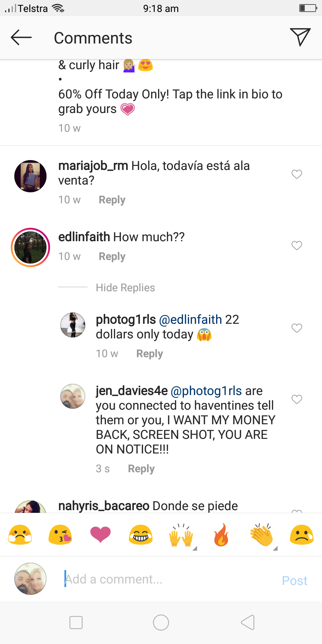Open @edlinfaith mention link
The width and height of the screenshot is (322, 644).
[191, 320]
